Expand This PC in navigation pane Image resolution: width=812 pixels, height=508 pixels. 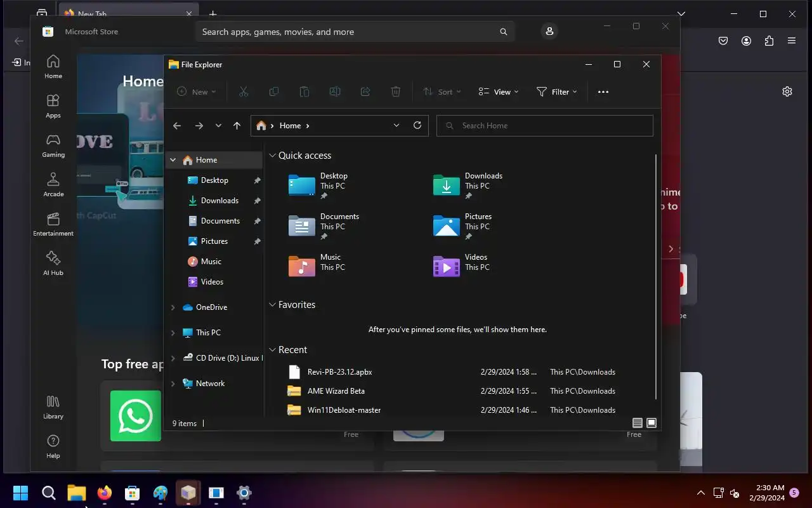point(173,333)
